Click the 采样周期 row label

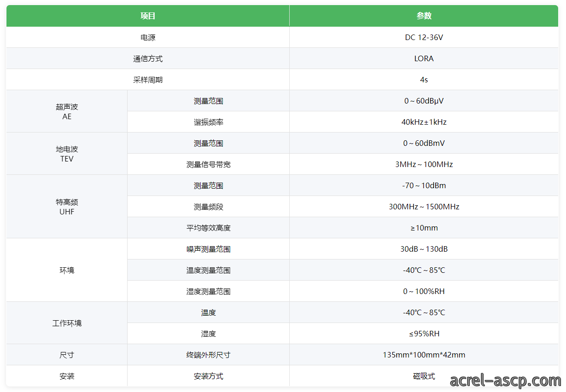tap(148, 80)
